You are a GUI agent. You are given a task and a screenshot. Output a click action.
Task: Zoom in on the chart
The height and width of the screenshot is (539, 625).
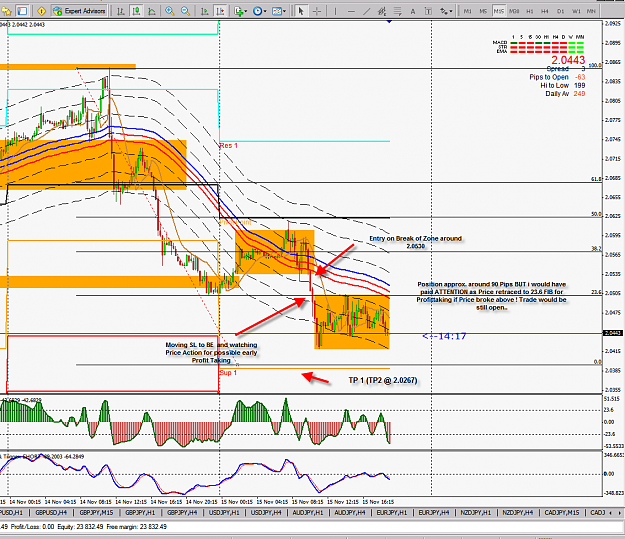tap(170, 11)
